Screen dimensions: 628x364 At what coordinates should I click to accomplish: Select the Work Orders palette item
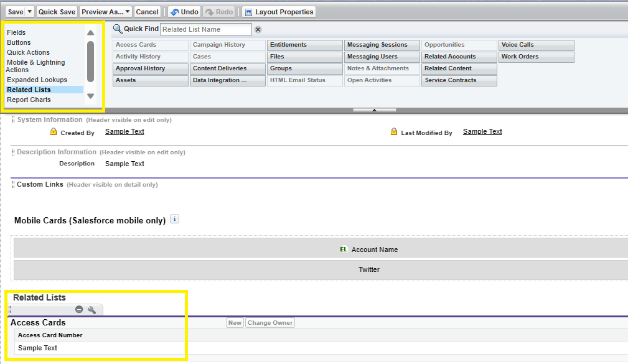point(537,57)
